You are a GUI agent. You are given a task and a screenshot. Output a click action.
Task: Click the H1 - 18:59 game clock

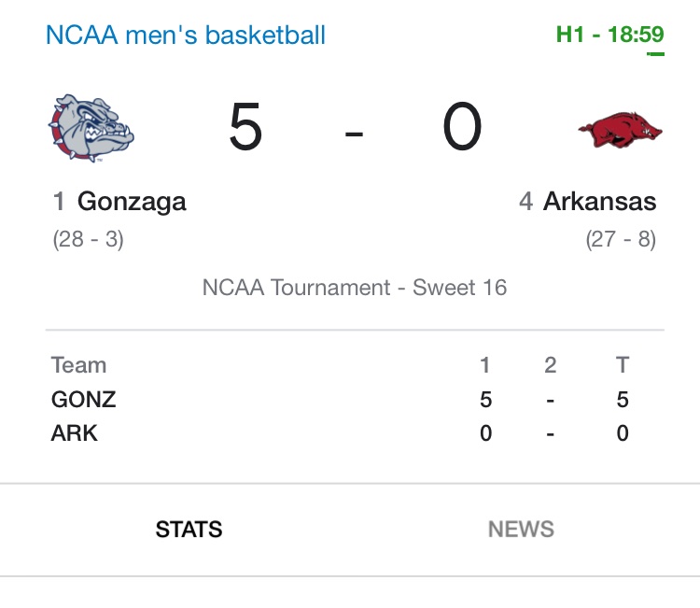pos(609,35)
